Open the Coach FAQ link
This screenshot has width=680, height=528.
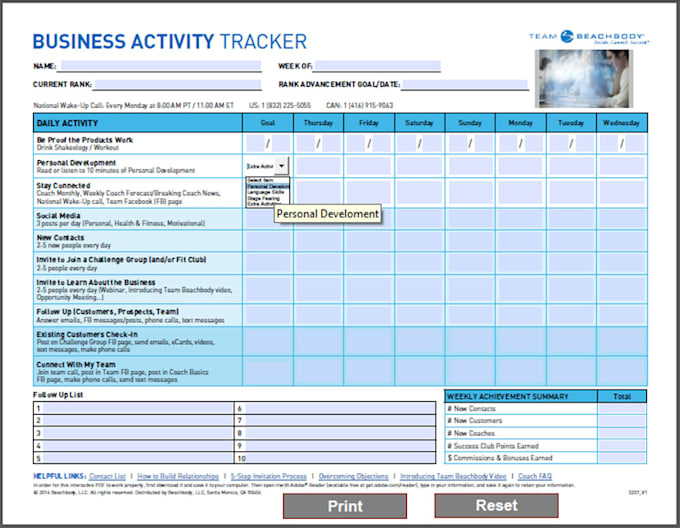coord(535,476)
